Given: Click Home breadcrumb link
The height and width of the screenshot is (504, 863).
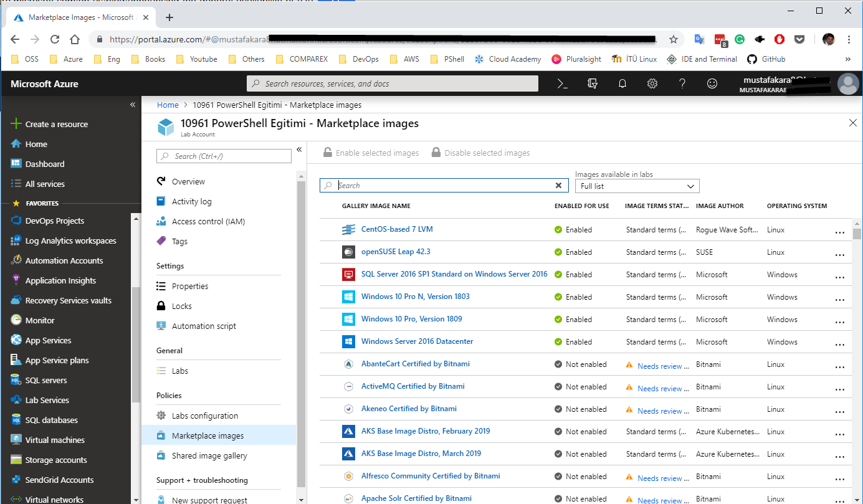Looking at the screenshot, I should tap(168, 105).
